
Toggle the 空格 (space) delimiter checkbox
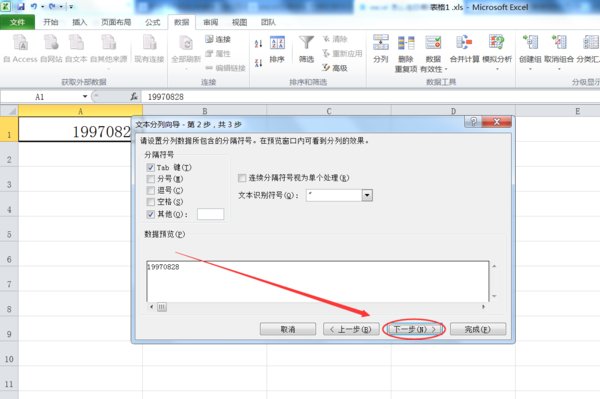click(x=150, y=202)
